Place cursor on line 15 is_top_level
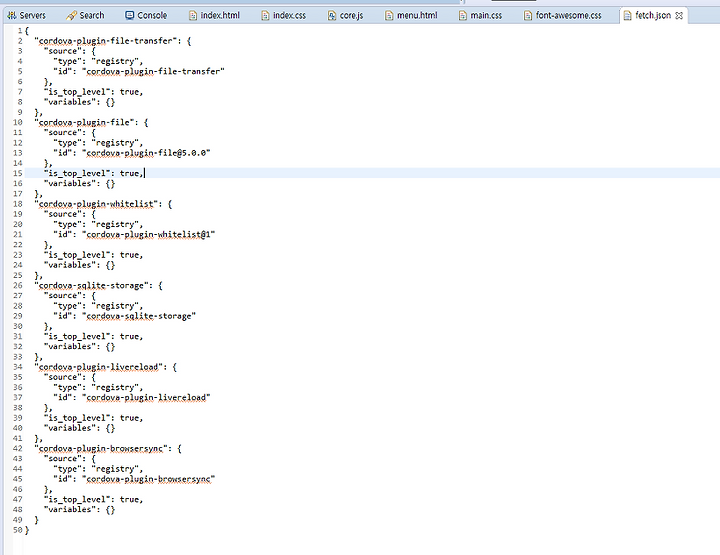This screenshot has height=555, width=720. [94, 173]
